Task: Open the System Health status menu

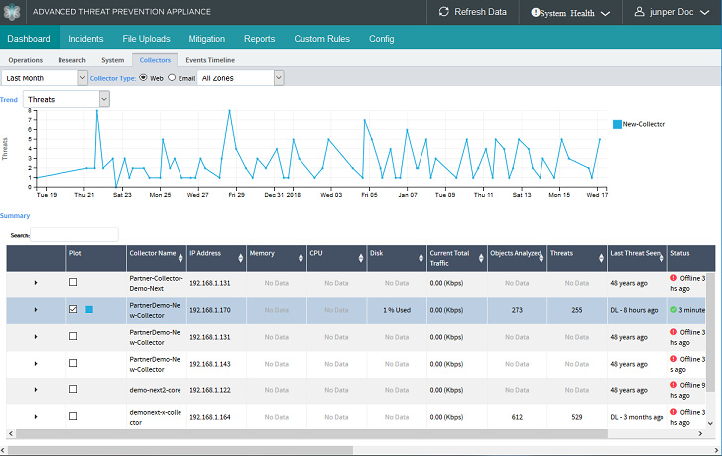Action: (575, 13)
